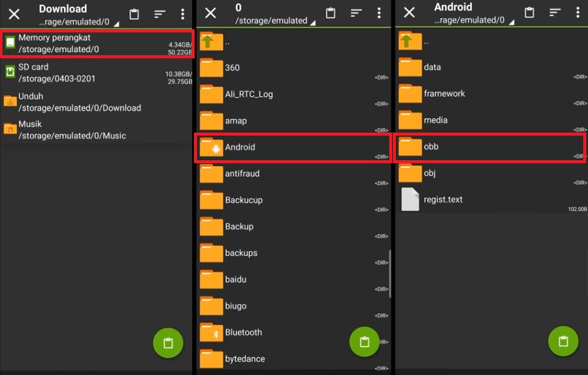
Task: Open the regist.text file
Action: pos(443,199)
